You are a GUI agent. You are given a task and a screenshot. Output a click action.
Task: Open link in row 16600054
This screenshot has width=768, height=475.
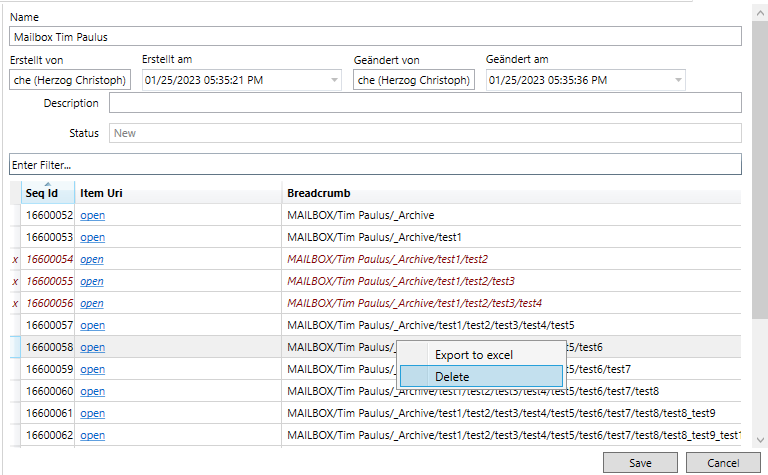click(92, 259)
